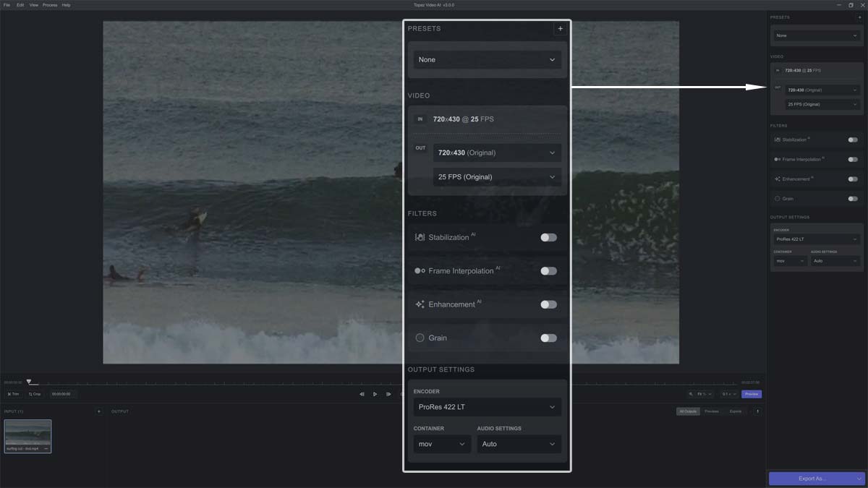This screenshot has height=488, width=868.
Task: Click the magnifier zoom icon near Preview
Action: 691,394
